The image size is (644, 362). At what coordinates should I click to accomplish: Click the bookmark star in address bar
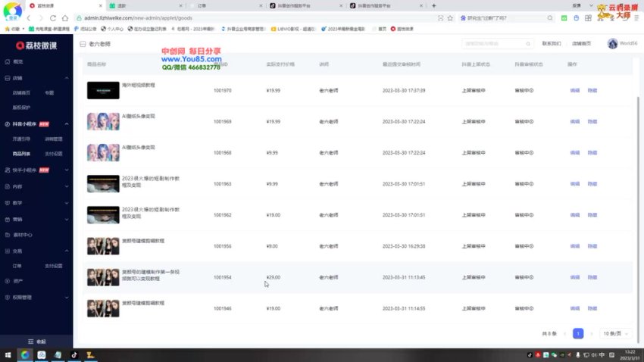(450, 18)
